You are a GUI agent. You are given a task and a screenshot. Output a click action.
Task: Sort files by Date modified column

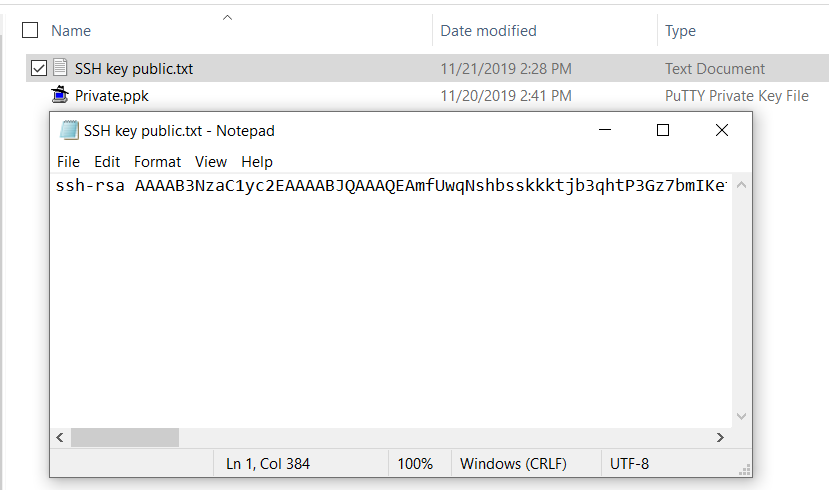tap(488, 31)
